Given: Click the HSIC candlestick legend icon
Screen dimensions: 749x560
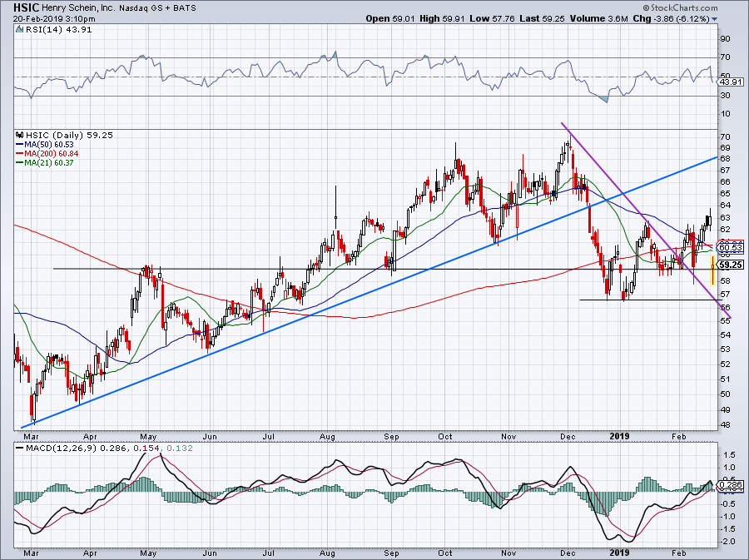Looking at the screenshot, I should [19, 135].
